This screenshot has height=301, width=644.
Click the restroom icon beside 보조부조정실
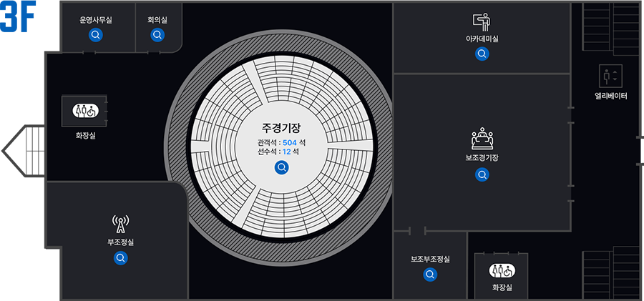[x=501, y=272]
